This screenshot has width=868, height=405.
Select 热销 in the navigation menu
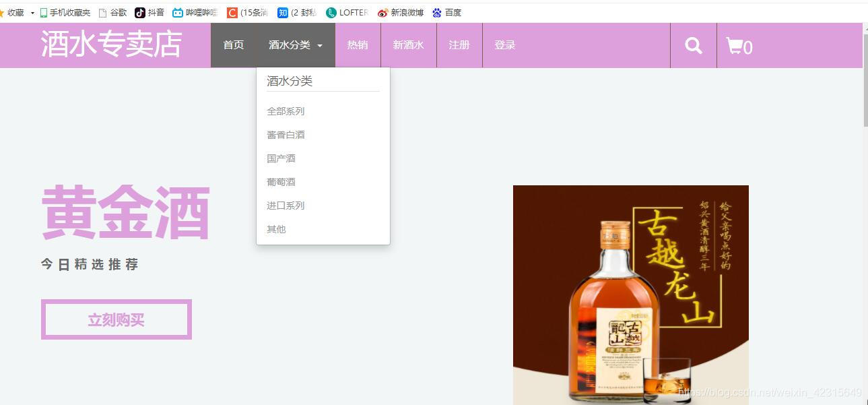(358, 45)
